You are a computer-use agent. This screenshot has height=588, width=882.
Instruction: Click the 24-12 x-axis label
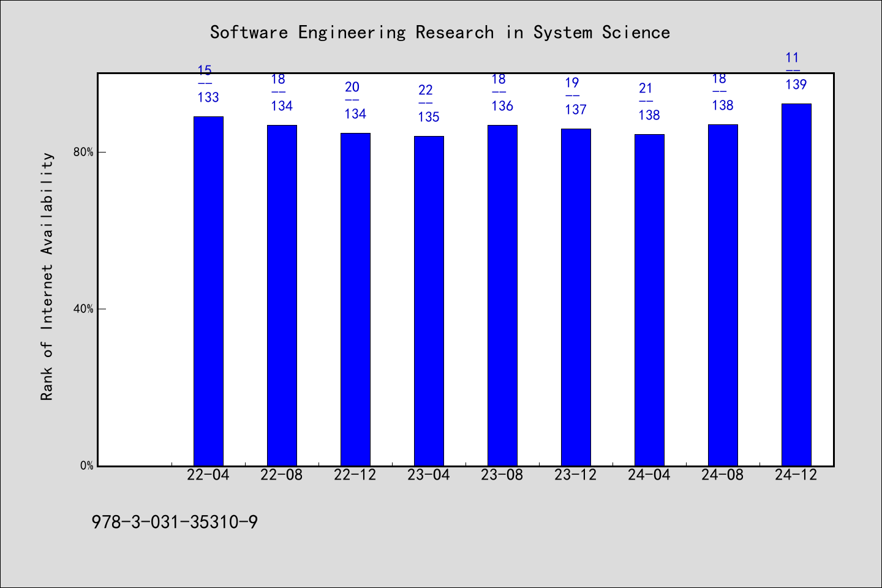796,475
